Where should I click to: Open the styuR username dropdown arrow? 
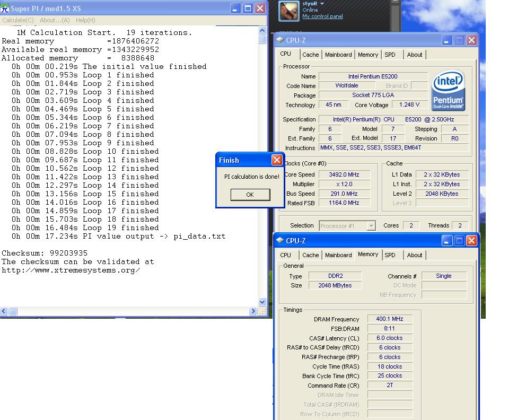[x=322, y=4]
